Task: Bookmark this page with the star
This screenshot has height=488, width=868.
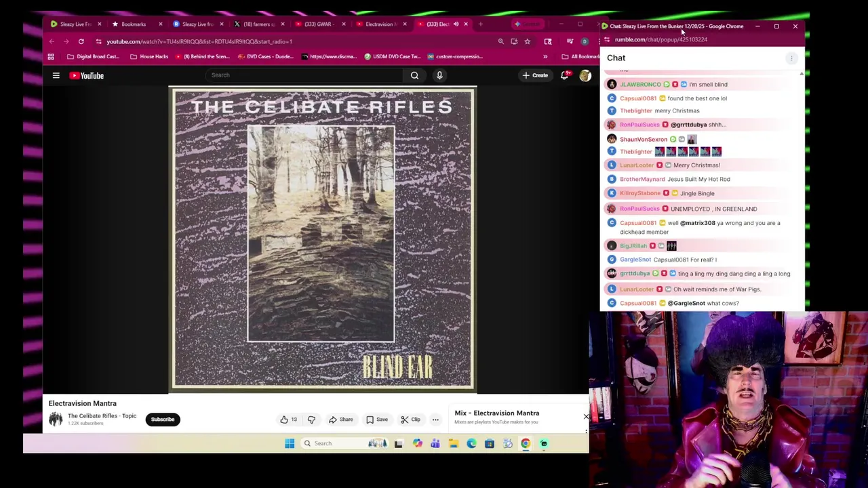Action: click(527, 41)
